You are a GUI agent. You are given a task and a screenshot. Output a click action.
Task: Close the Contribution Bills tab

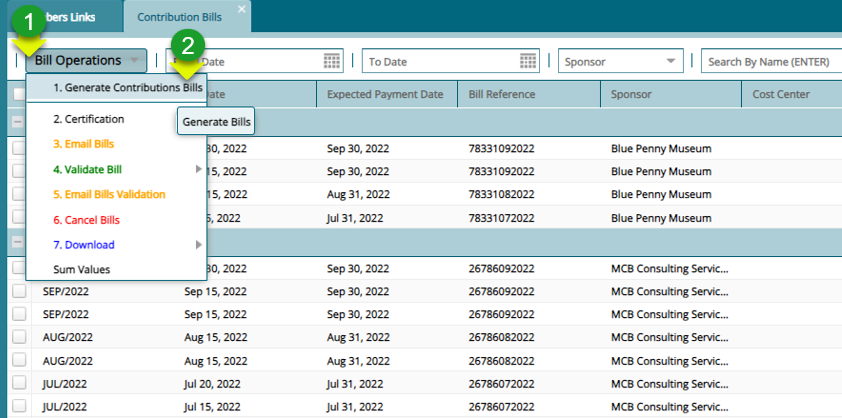[242, 9]
